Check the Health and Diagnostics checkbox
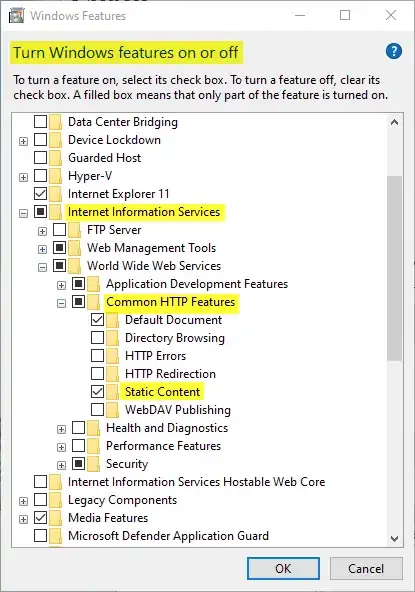This screenshot has height=592, width=415. [x=78, y=427]
